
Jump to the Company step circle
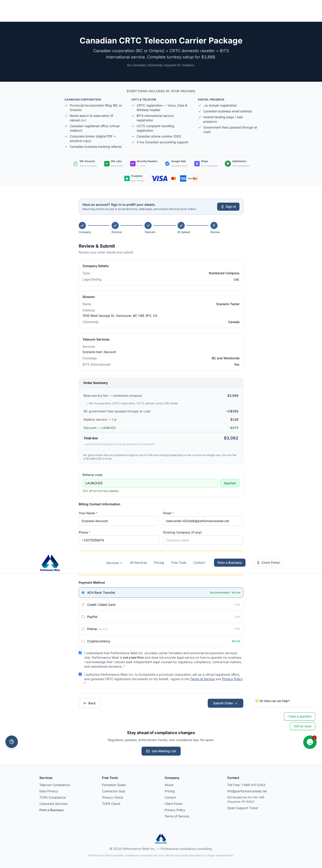[x=83, y=225]
